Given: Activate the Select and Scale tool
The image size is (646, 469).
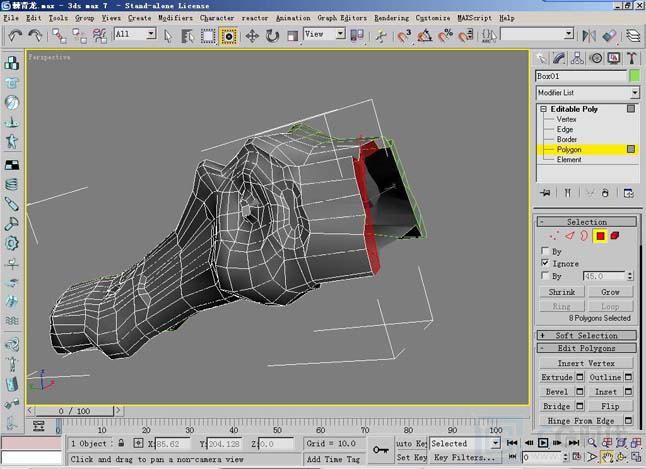Looking at the screenshot, I should tap(293, 36).
